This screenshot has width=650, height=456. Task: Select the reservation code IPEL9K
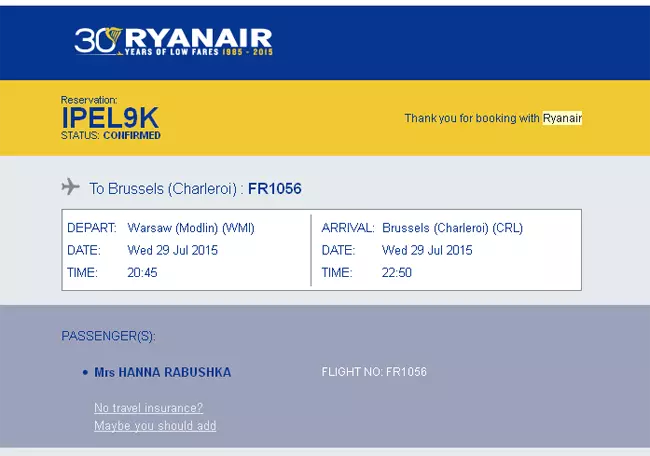pos(110,118)
